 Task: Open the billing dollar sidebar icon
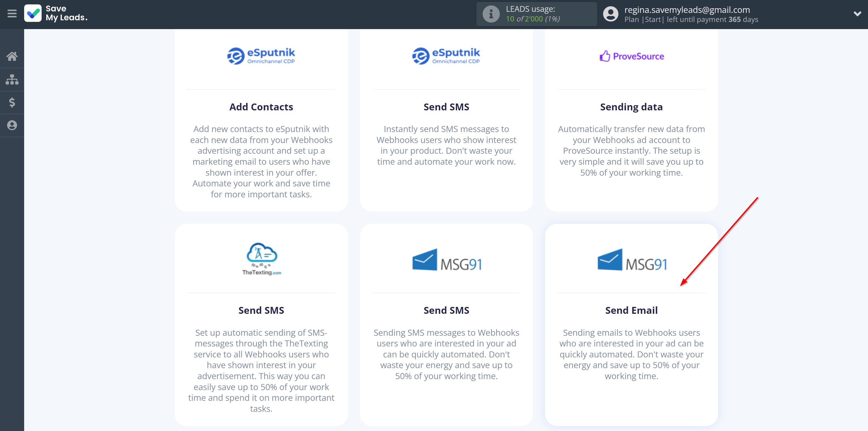pos(12,102)
